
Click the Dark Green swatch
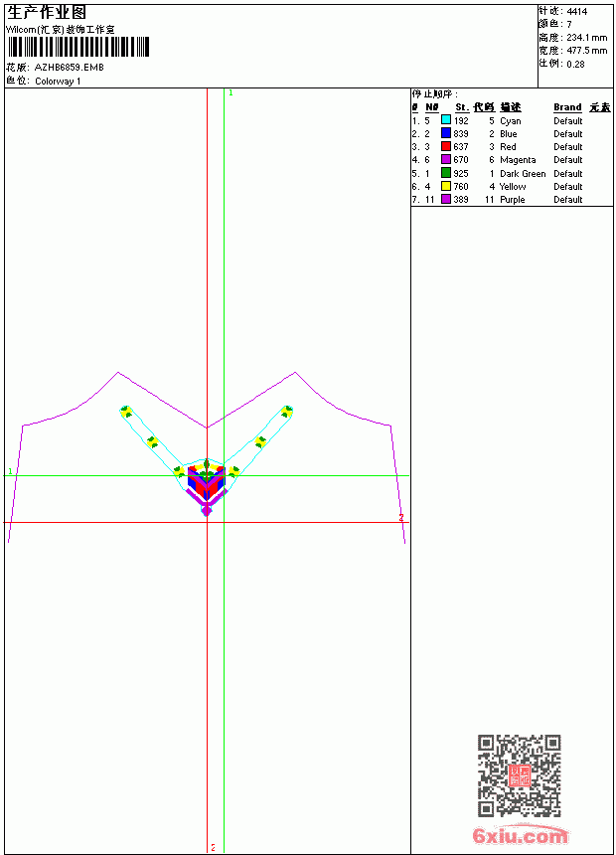[x=446, y=173]
